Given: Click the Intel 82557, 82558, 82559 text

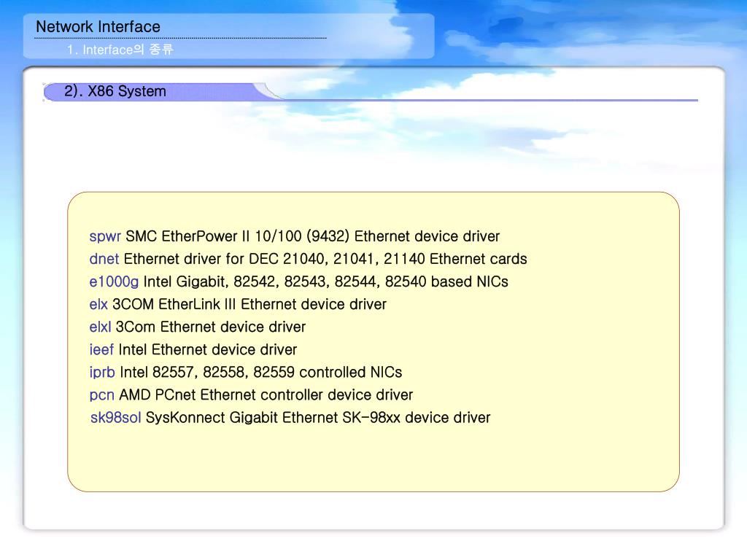Looking at the screenshot, I should tap(260, 372).
